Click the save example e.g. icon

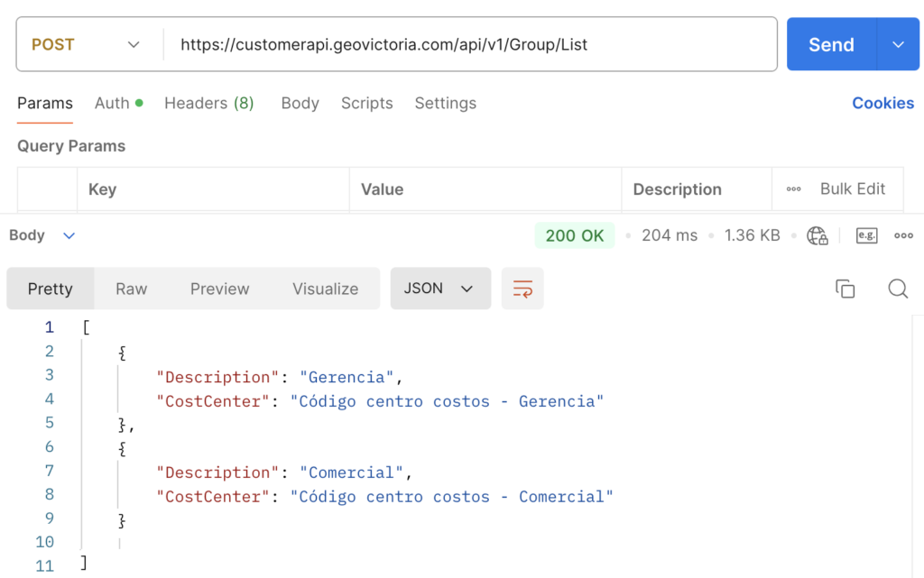pyautogui.click(x=866, y=235)
